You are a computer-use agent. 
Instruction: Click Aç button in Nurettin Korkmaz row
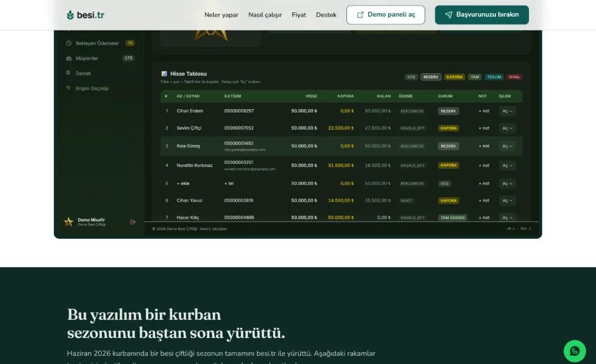coord(507,166)
